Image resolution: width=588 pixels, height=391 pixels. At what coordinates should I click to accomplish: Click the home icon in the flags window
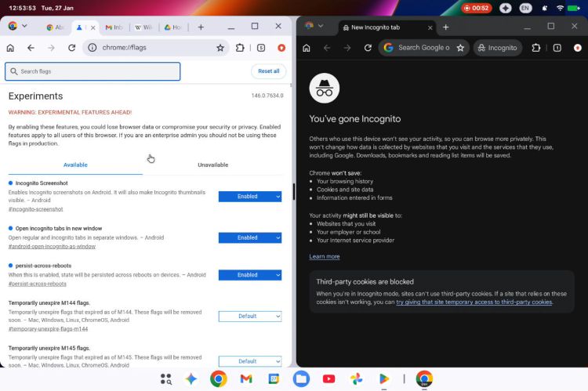click(10, 48)
